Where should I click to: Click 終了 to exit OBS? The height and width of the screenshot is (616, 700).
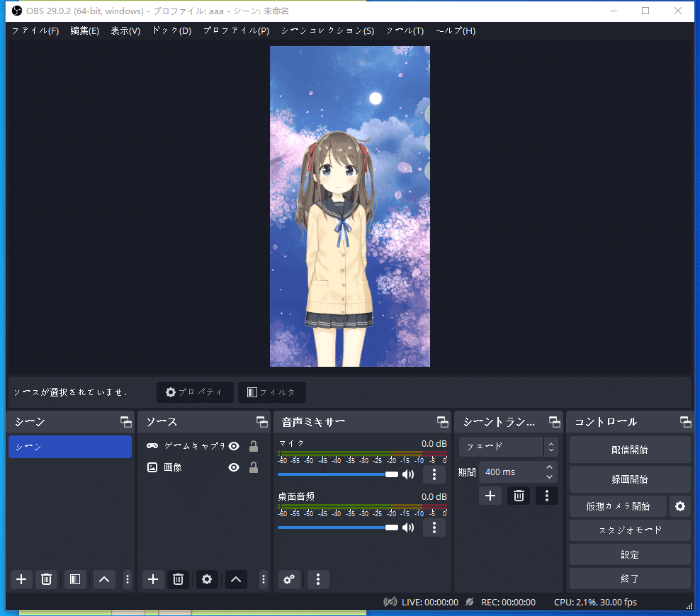tap(630, 578)
